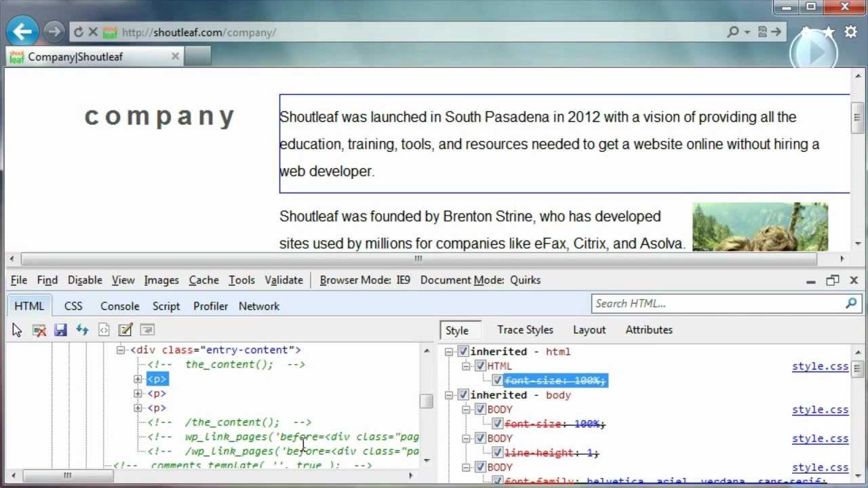Screen dimensions: 868x488
Task: Close the Company|Shoutleaf tab
Action: [175, 56]
